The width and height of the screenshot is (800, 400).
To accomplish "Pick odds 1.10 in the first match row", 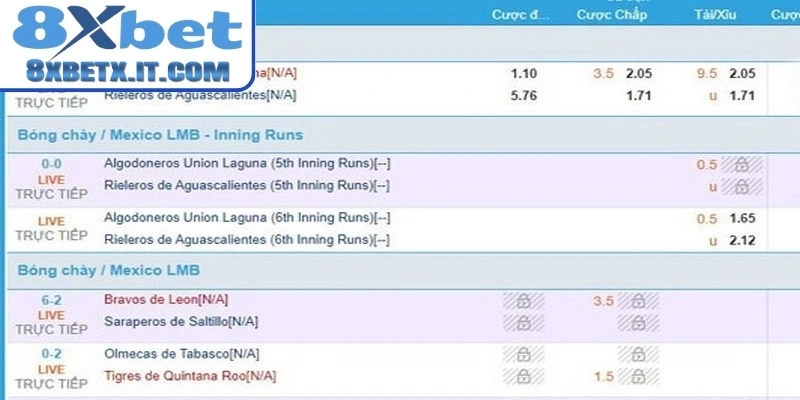I will 524,74.
